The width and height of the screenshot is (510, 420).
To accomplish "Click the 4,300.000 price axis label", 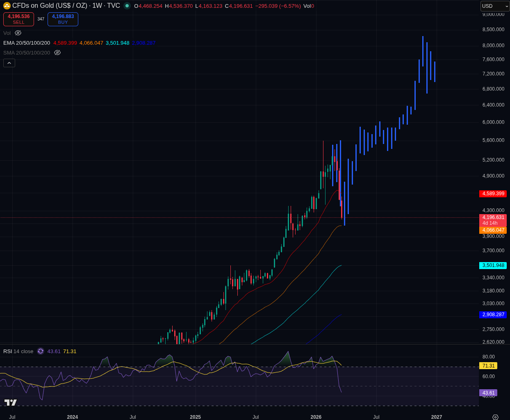I will point(493,210).
